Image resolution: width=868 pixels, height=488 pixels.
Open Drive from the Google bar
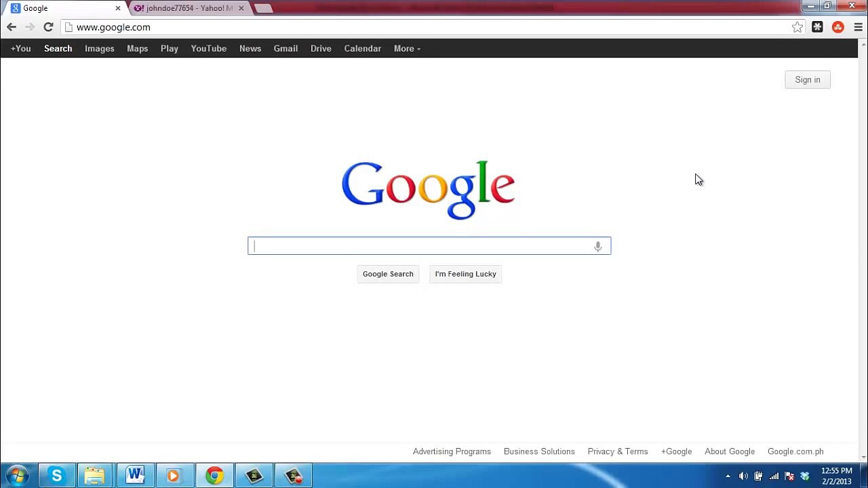point(321,49)
